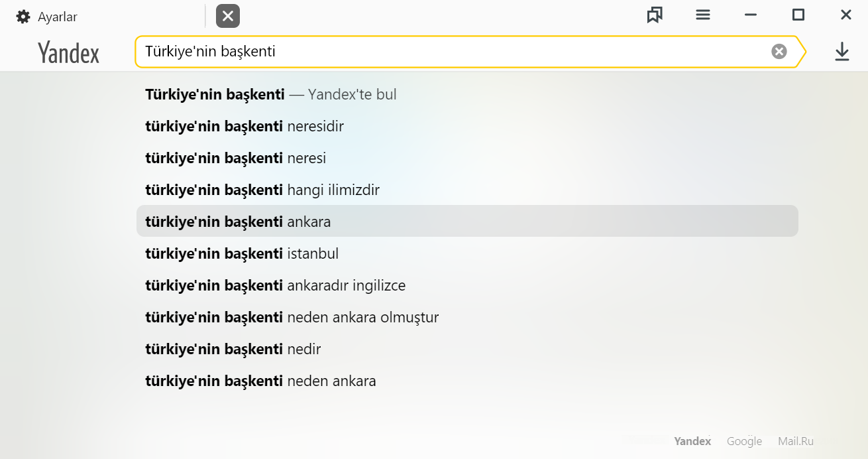Select 'Yandex'te bul' top suggestion

(467, 94)
